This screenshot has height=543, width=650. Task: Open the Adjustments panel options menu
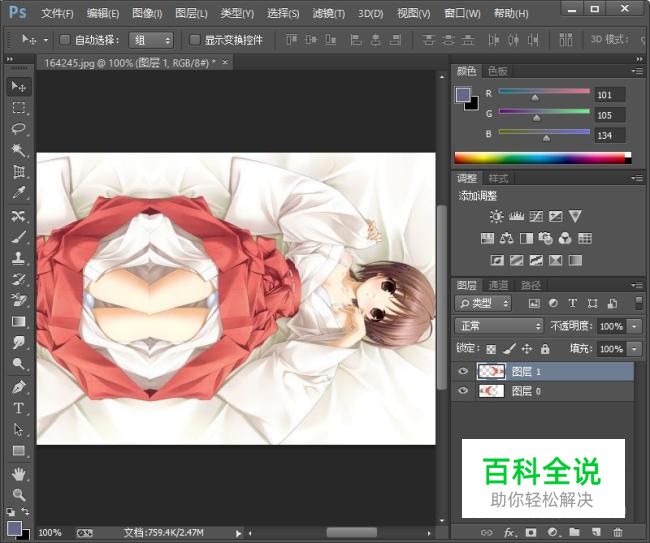coord(638,178)
